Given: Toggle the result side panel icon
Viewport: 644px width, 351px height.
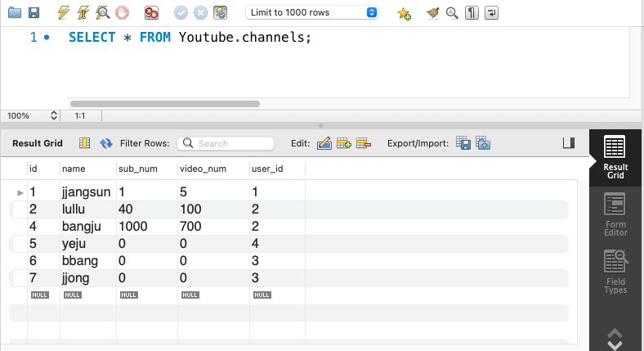Looking at the screenshot, I should 569,143.
